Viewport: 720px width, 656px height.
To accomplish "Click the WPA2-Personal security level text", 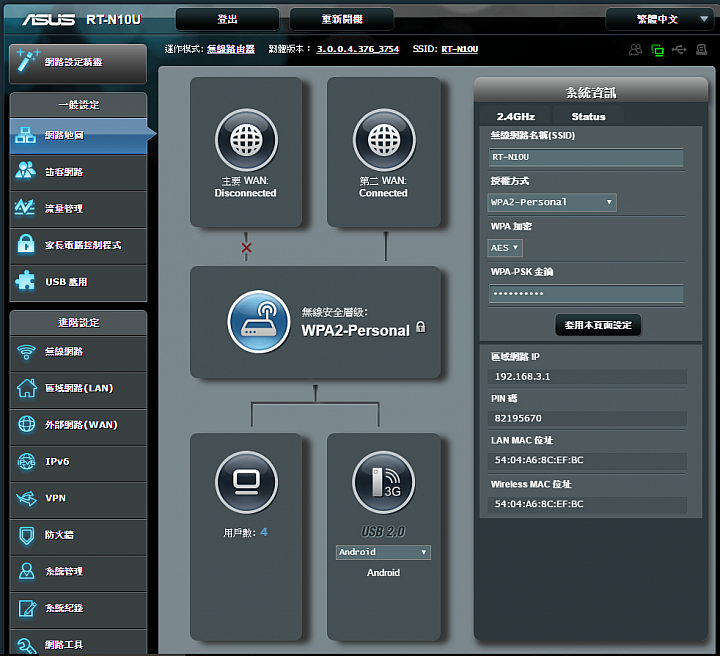I will pyautogui.click(x=355, y=331).
